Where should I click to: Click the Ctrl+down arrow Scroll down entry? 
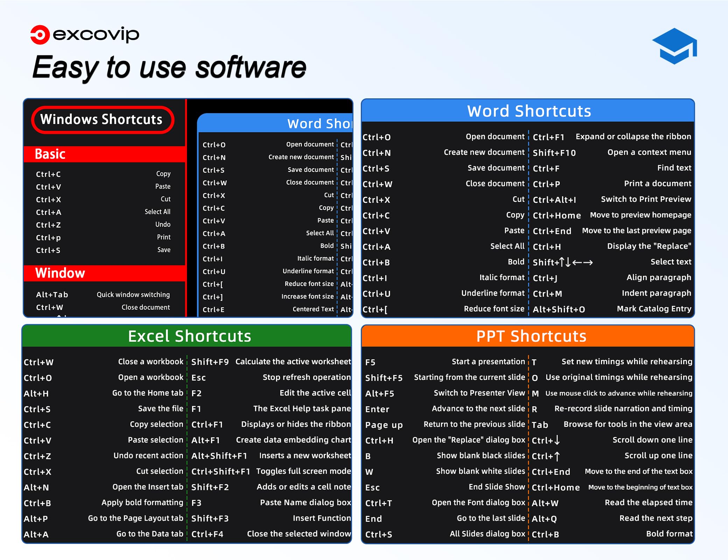pyautogui.click(x=611, y=440)
